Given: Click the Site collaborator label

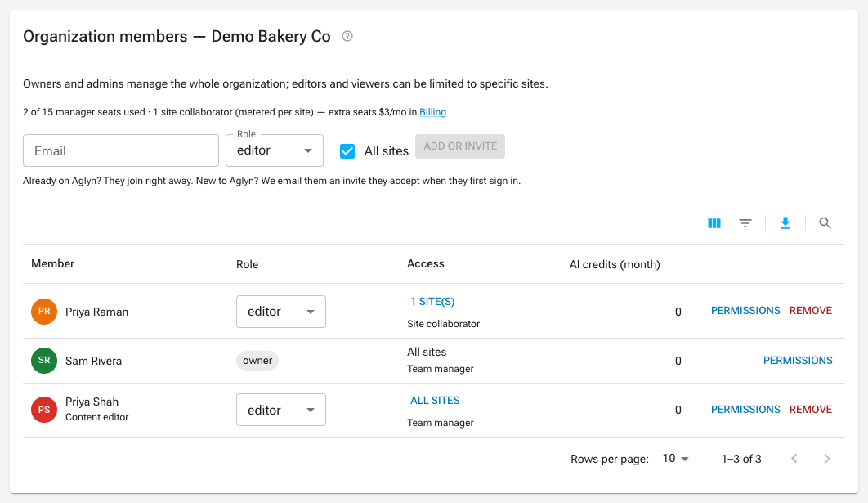Looking at the screenshot, I should pyautogui.click(x=444, y=324).
